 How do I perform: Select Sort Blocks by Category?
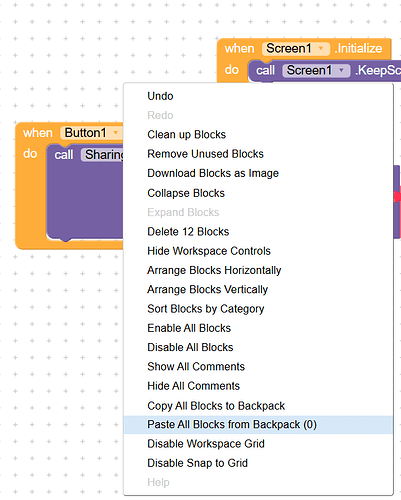click(258, 309)
